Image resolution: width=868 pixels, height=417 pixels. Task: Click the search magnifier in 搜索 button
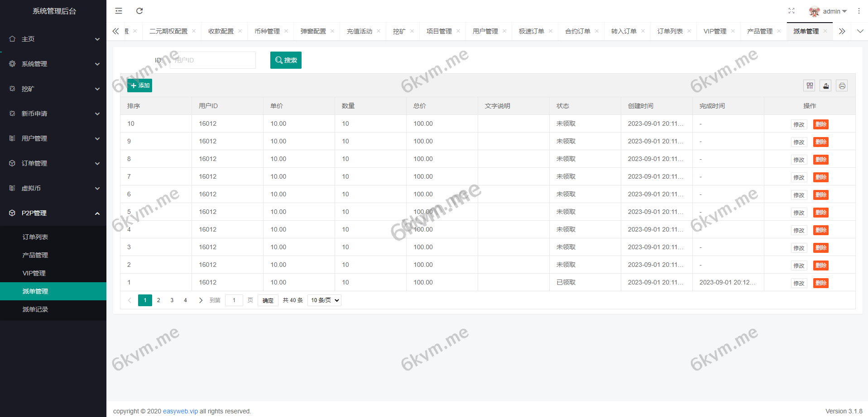278,60
